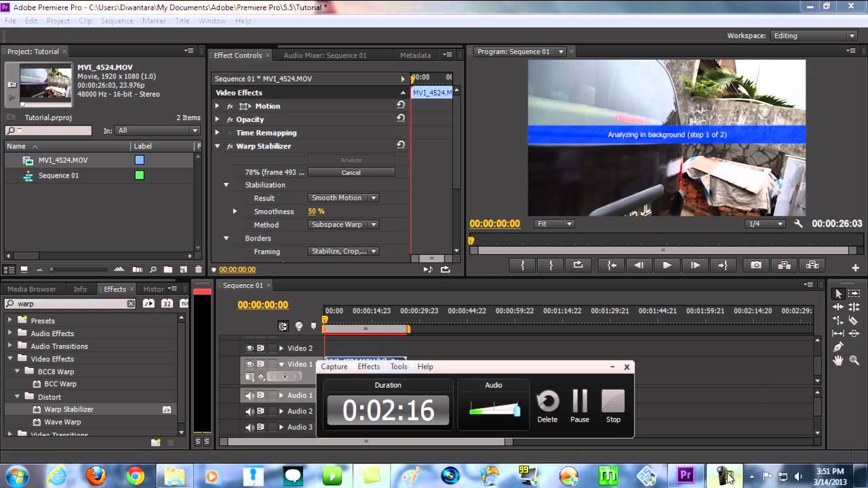Click Mark In button in Program monitor

(x=523, y=266)
